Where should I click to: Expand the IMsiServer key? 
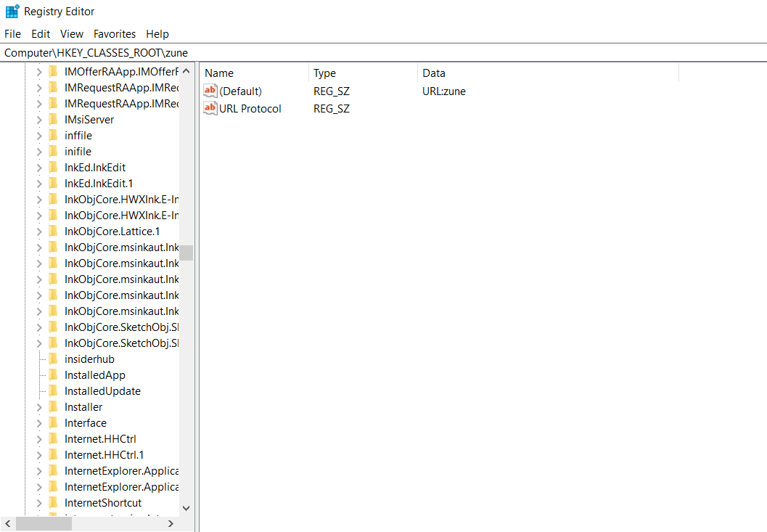39,120
